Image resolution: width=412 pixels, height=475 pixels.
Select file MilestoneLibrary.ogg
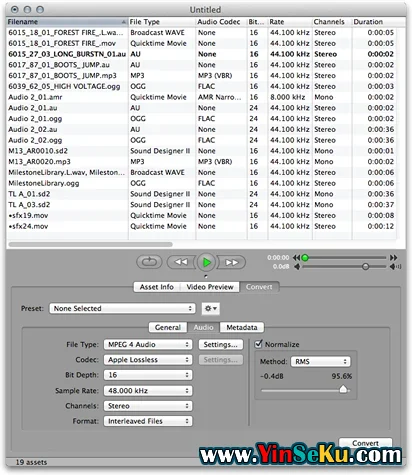pos(44,183)
